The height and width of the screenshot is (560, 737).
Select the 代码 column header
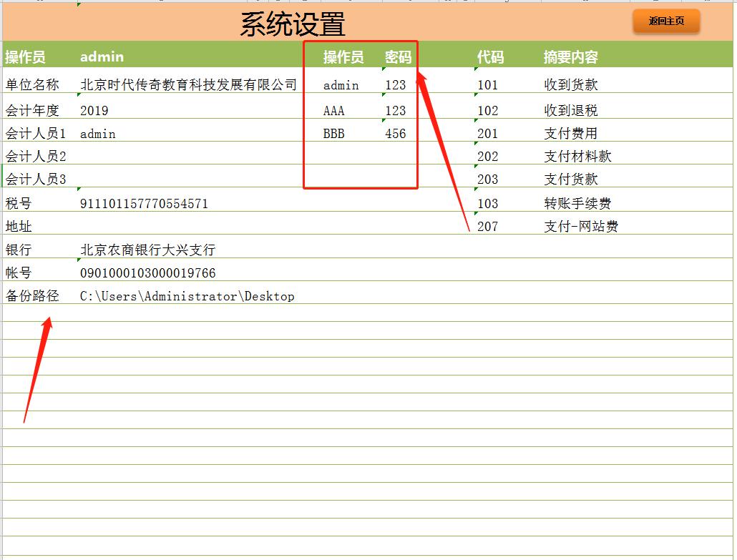tap(490, 57)
